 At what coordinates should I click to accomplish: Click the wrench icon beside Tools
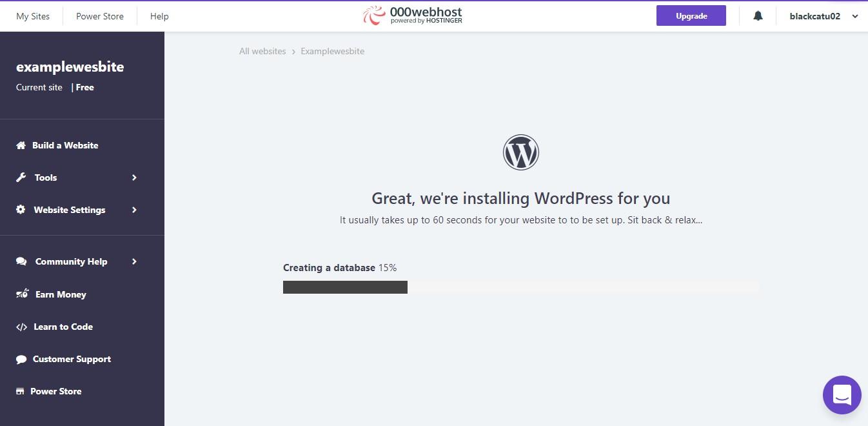point(21,177)
